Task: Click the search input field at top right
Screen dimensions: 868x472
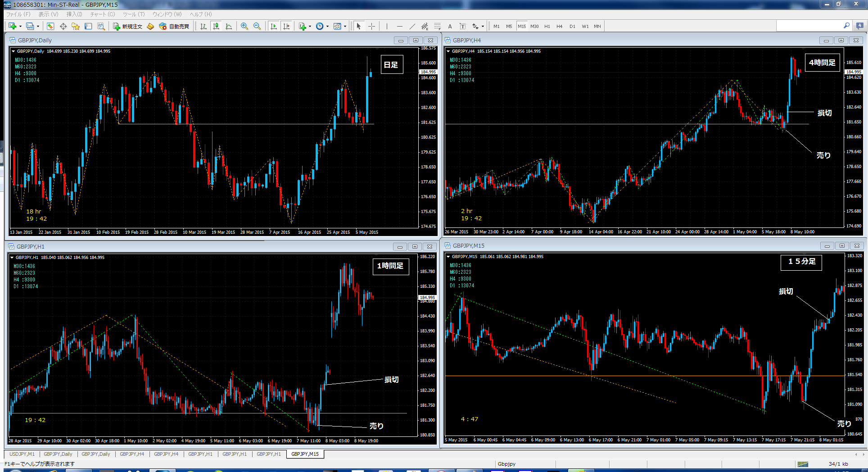Action: click(x=809, y=26)
